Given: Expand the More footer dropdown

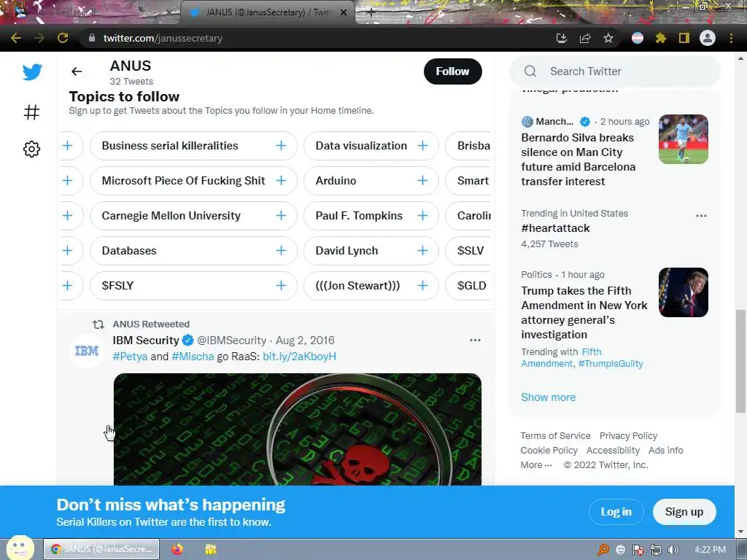Looking at the screenshot, I should pyautogui.click(x=536, y=465).
